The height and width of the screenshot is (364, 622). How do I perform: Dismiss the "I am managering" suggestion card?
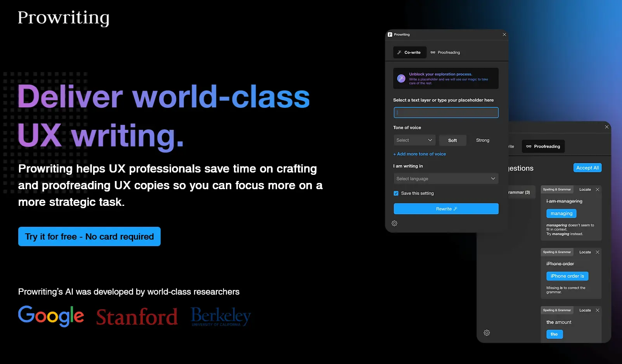pyautogui.click(x=597, y=189)
